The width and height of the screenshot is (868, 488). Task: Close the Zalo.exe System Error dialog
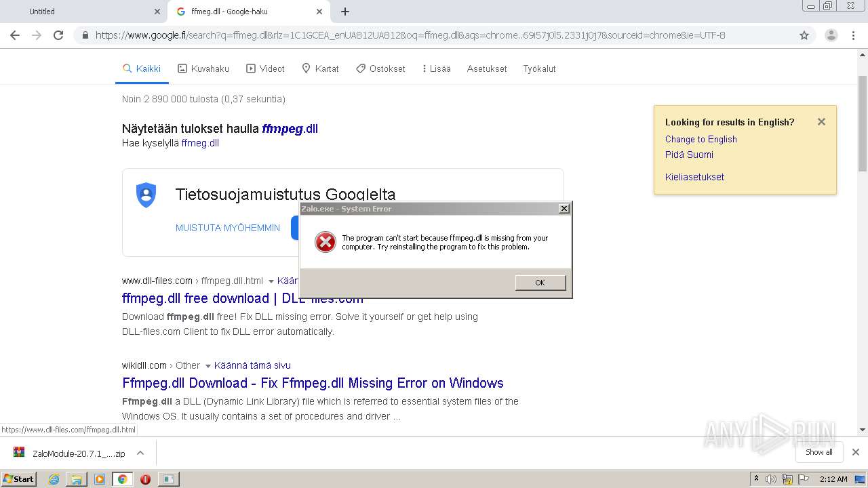pyautogui.click(x=564, y=209)
